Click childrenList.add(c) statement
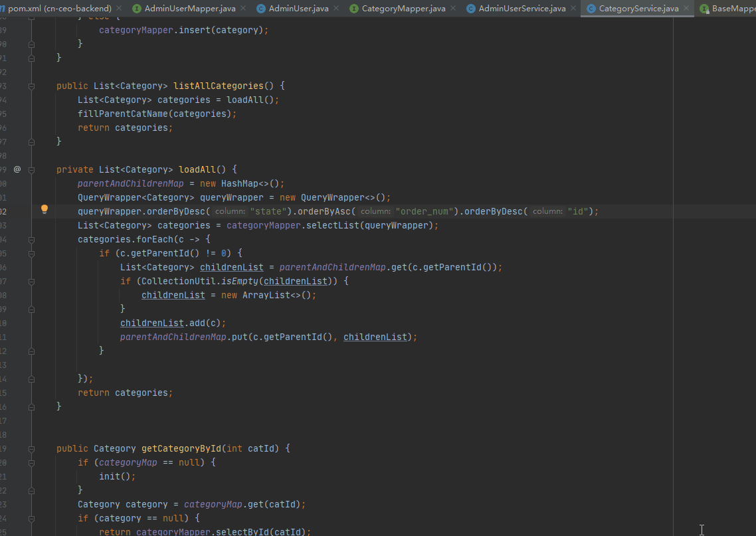 pos(173,323)
